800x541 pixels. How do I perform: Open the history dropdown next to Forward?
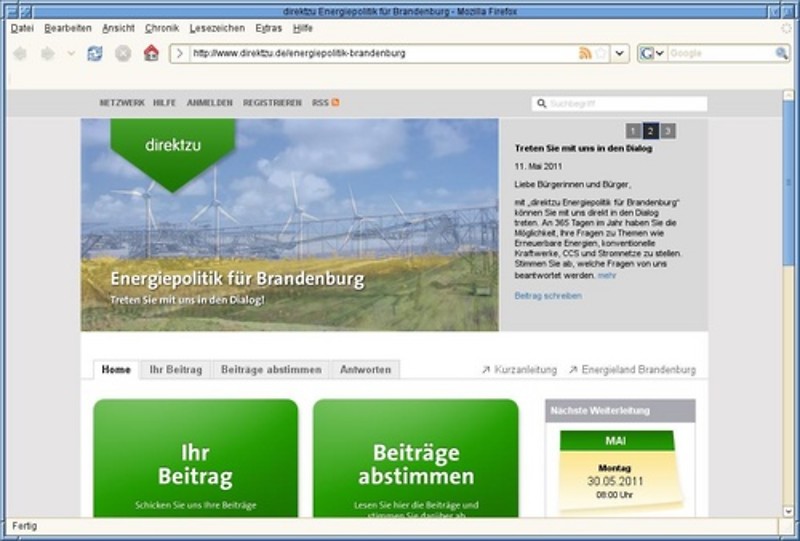[x=71, y=53]
